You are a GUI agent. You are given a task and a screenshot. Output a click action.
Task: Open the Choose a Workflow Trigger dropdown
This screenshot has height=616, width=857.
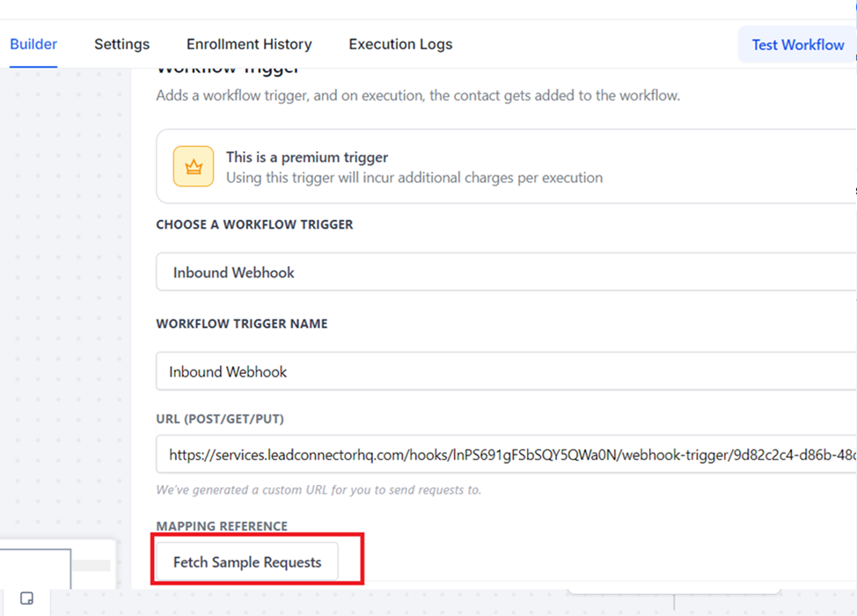506,273
